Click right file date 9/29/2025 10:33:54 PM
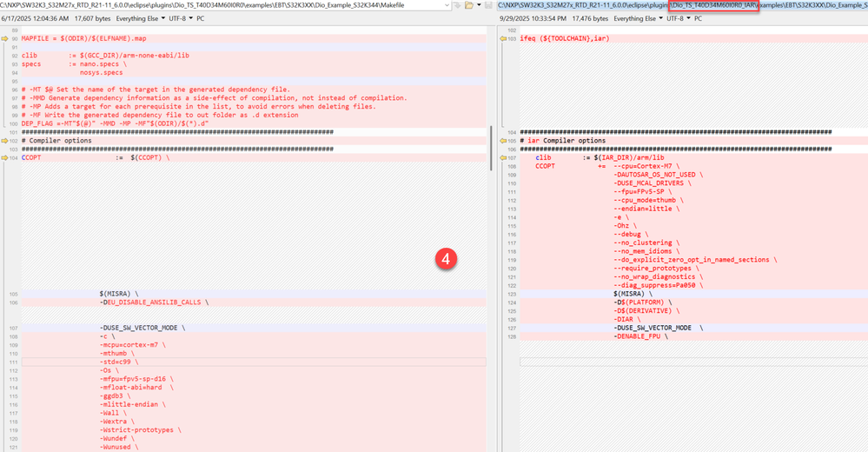 coord(533,19)
